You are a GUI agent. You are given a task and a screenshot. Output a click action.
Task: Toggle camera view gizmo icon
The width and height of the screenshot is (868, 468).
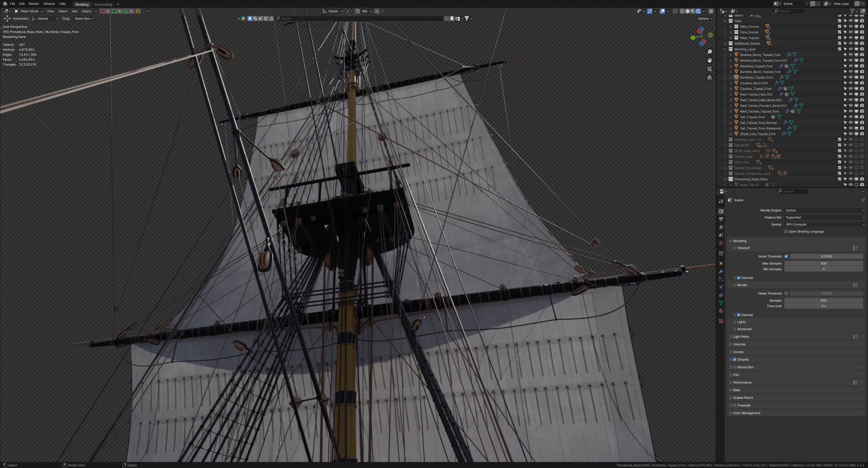pos(709,69)
